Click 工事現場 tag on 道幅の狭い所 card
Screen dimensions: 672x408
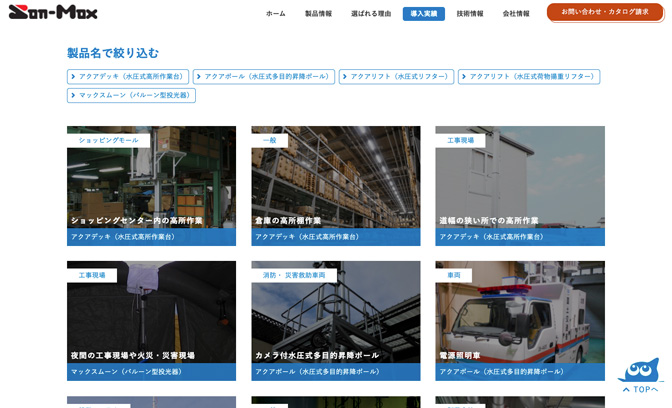pos(460,140)
